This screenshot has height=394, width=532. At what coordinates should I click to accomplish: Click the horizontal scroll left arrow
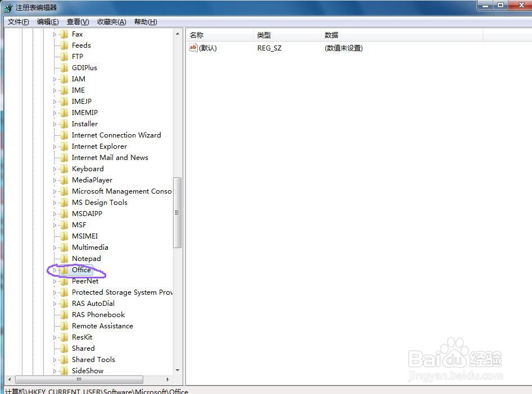coord(10,379)
